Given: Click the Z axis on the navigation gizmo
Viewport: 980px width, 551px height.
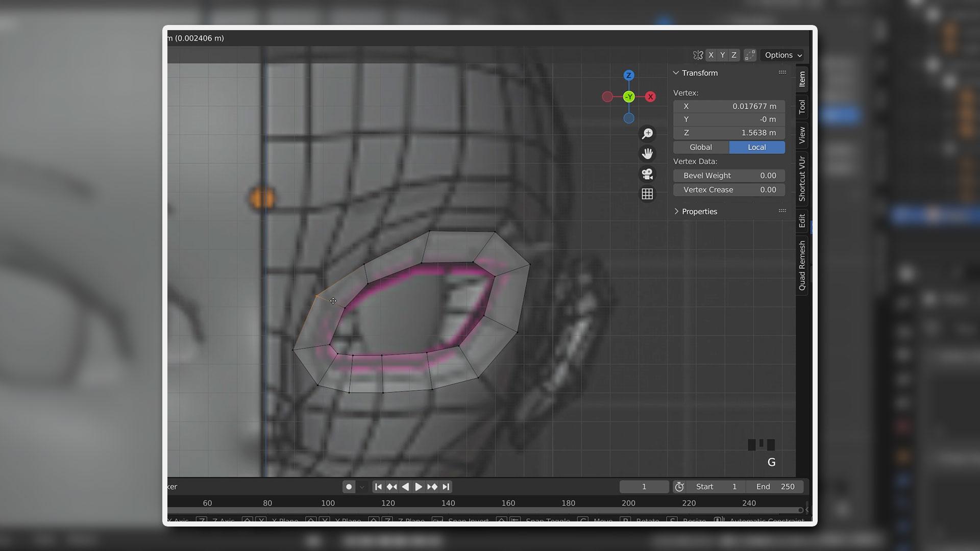Looking at the screenshot, I should click(x=628, y=75).
